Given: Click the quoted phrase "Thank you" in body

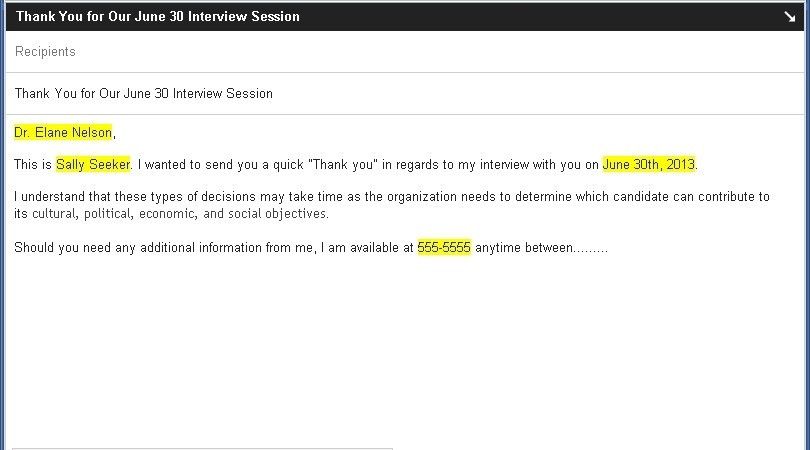Looking at the screenshot, I should tap(343, 165).
